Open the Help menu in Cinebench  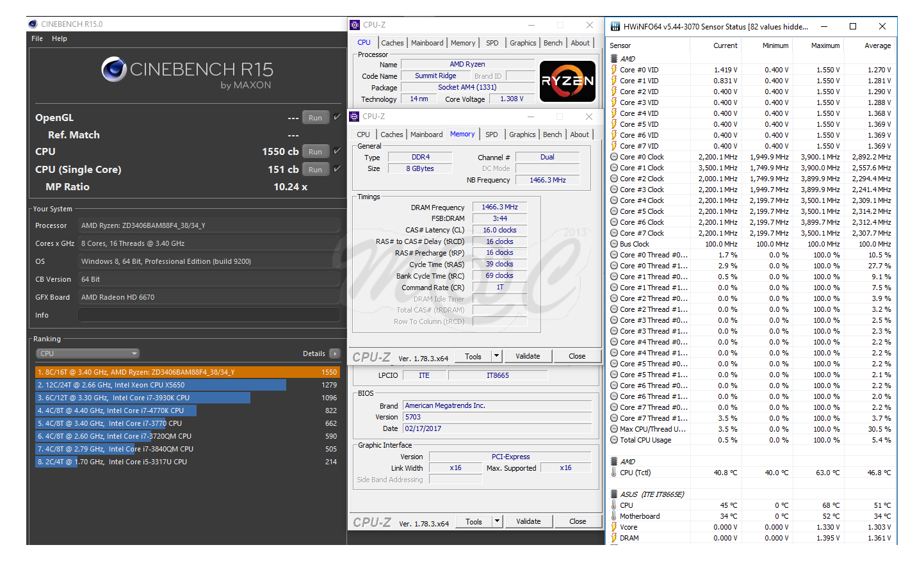[60, 38]
